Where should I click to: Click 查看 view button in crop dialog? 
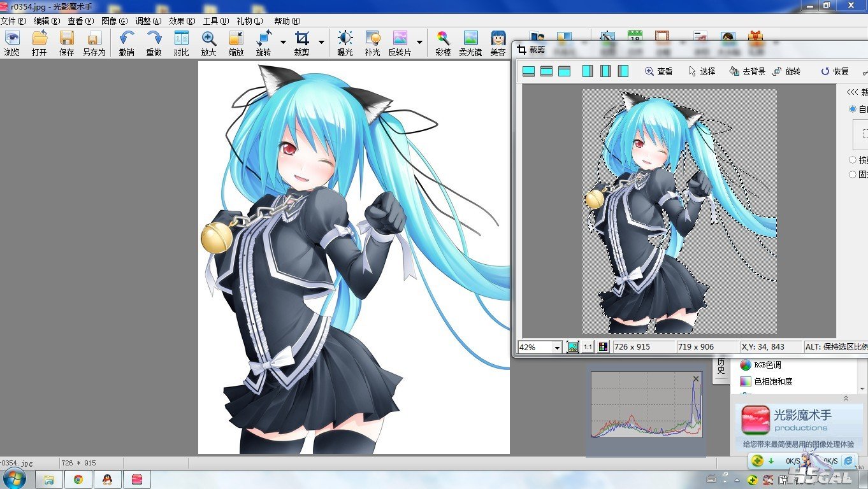point(659,71)
